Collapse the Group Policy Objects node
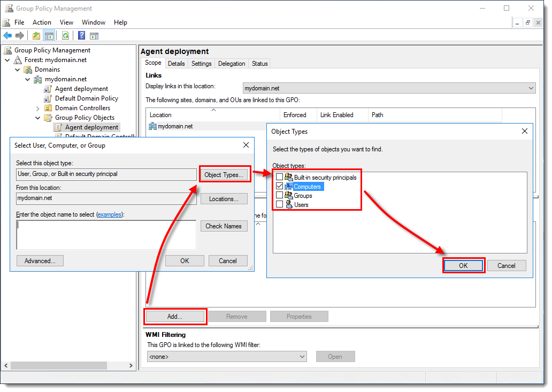Image resolution: width=552 pixels, height=392 pixels. [38, 118]
